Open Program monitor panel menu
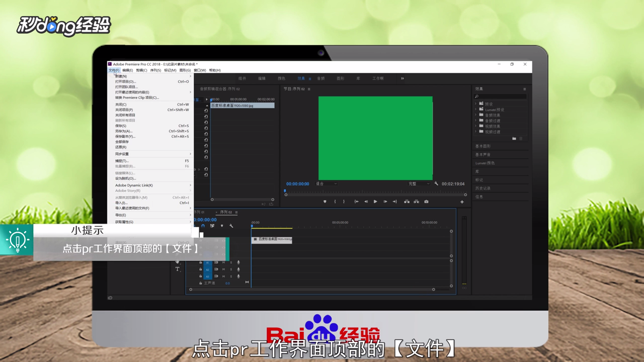The height and width of the screenshot is (362, 644). tap(309, 89)
